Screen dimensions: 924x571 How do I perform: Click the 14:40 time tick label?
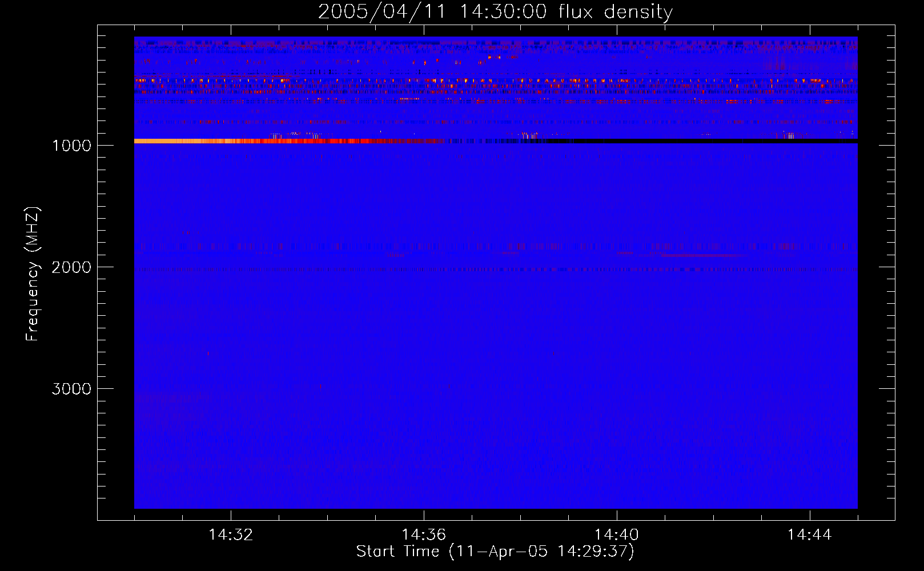(617, 535)
